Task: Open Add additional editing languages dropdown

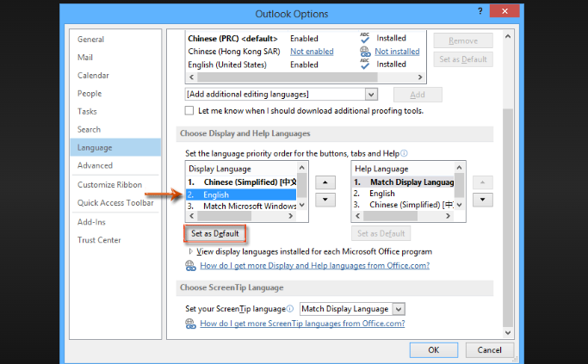Action: 371,95
